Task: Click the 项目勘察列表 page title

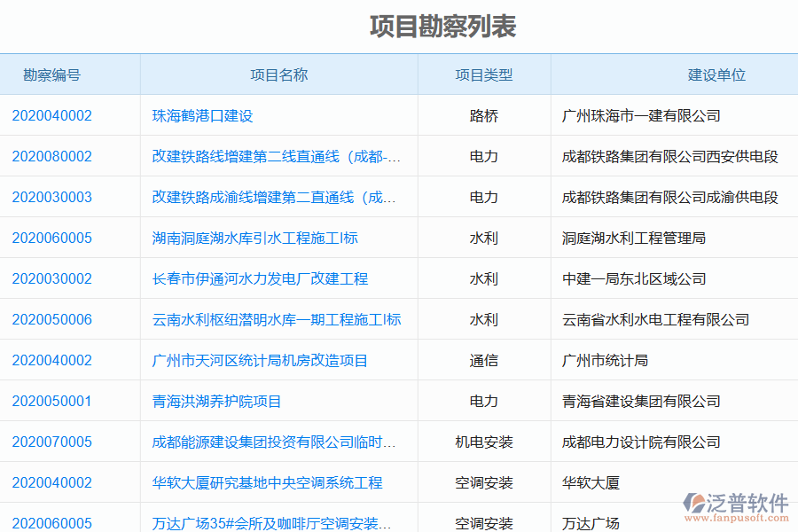Action: [443, 27]
